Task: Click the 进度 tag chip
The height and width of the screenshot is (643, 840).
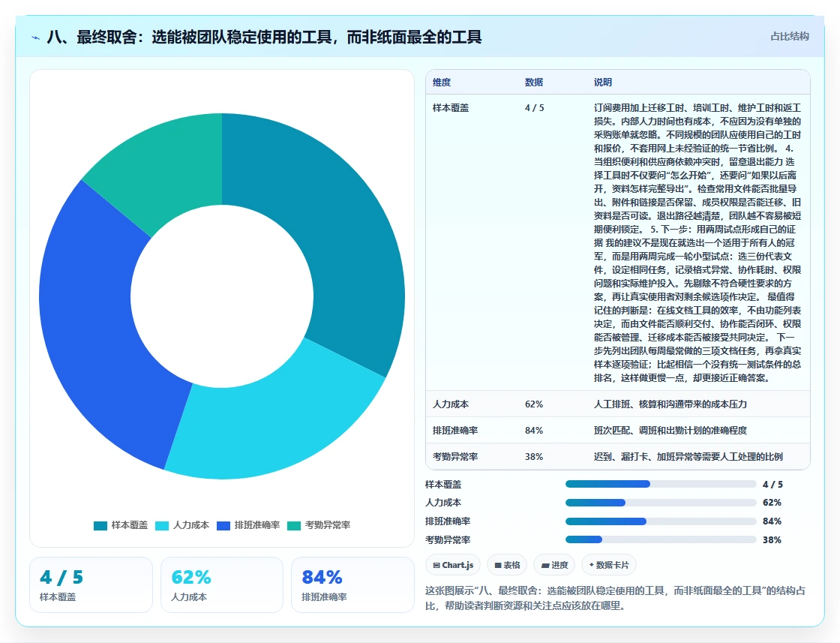Action: [554, 565]
